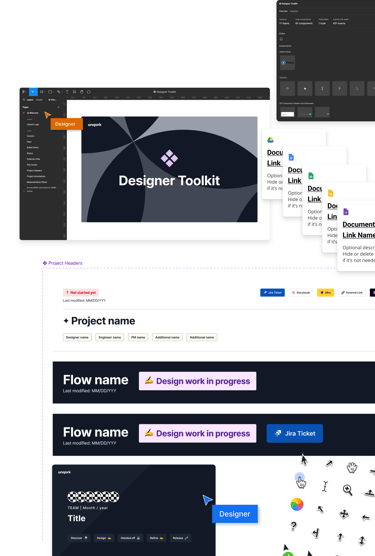Click the orange Designer cursor label
Screen dimensions: 375x556
coord(66,124)
